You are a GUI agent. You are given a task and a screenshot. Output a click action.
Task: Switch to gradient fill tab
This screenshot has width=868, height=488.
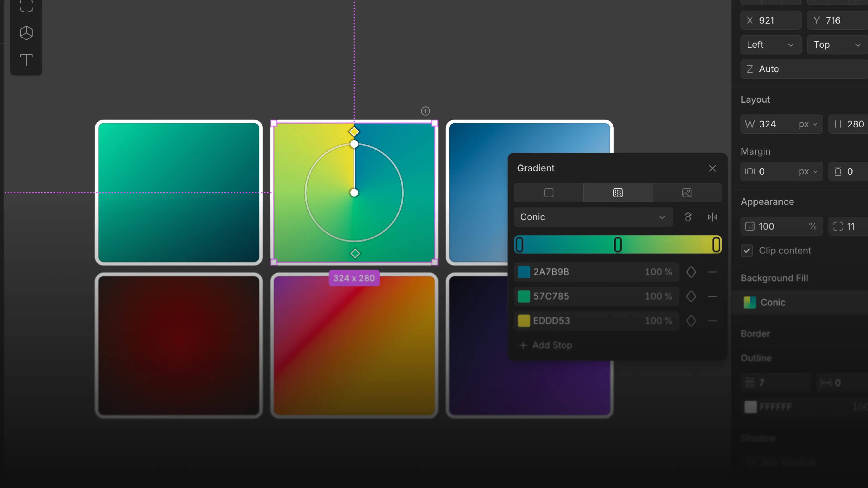click(x=618, y=193)
